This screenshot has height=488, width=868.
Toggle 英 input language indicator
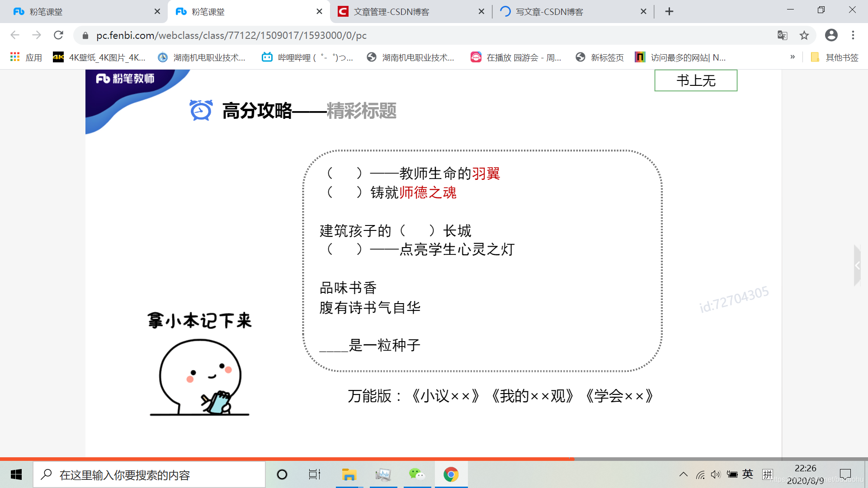[748, 474]
